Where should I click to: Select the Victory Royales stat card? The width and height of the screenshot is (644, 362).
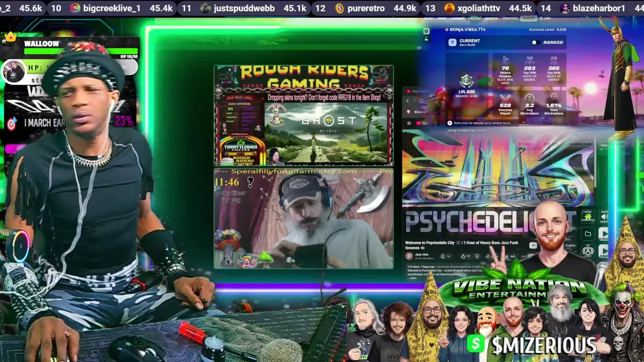[x=505, y=69]
